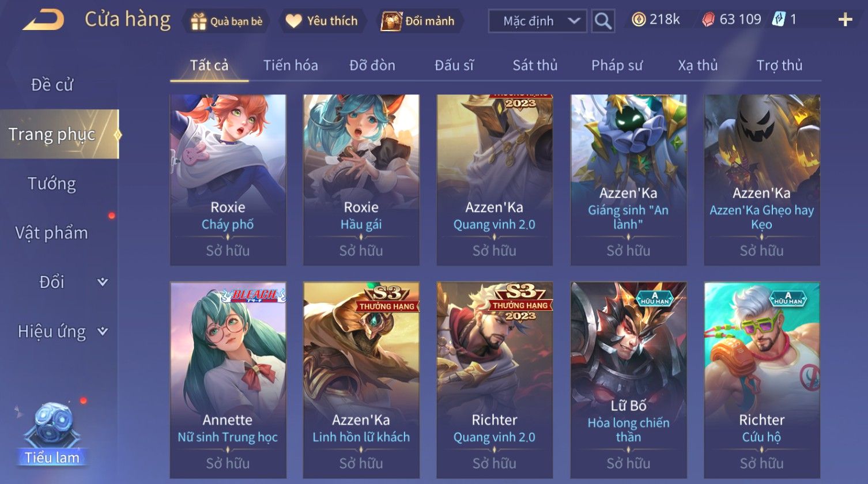Image resolution: width=868 pixels, height=484 pixels.
Task: Tap the red gem currency icon
Action: tap(708, 20)
